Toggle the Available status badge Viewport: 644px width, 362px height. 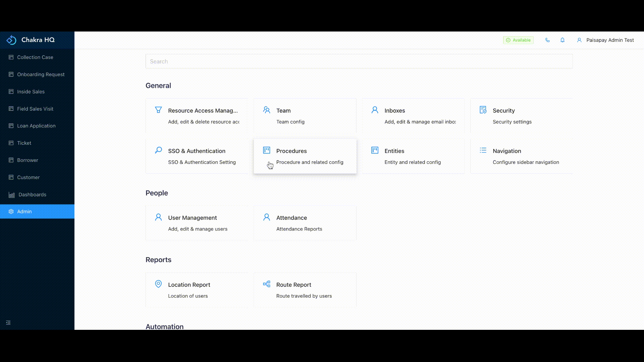518,40
